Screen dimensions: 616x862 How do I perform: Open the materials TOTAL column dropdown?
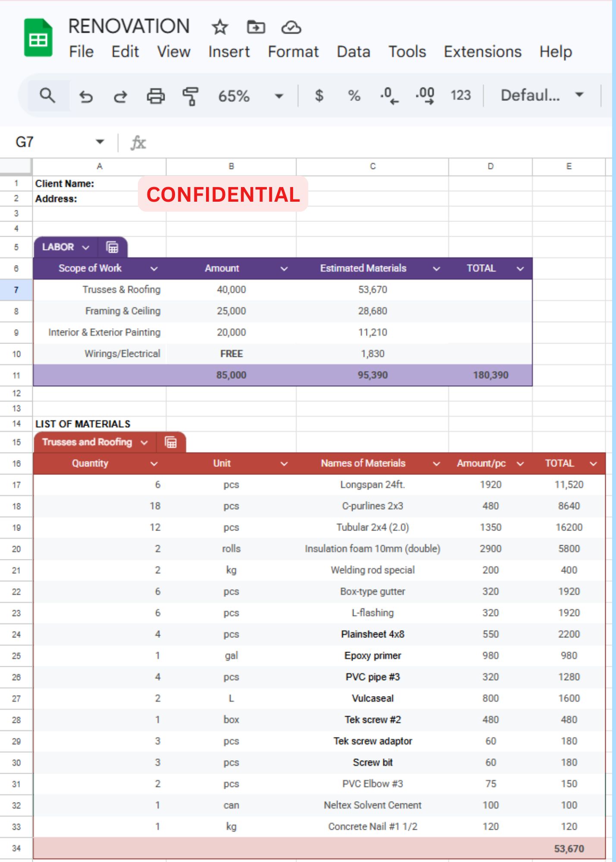(x=594, y=464)
